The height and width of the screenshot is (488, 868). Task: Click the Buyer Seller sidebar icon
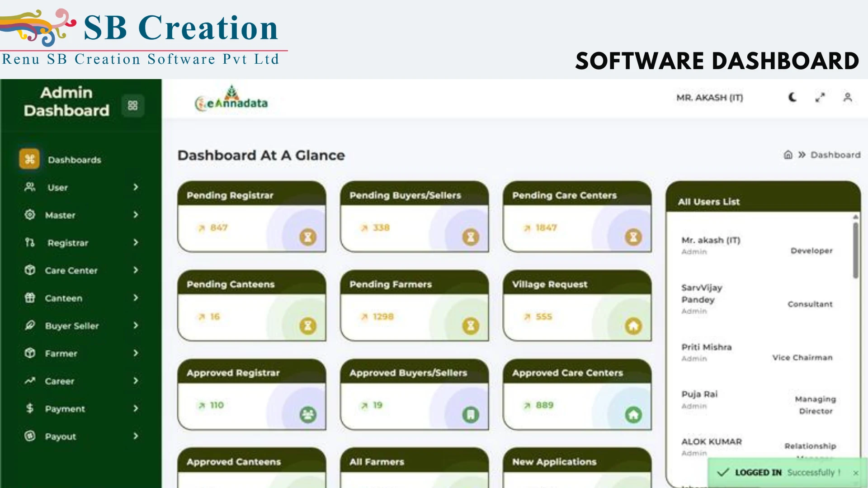[x=30, y=325]
